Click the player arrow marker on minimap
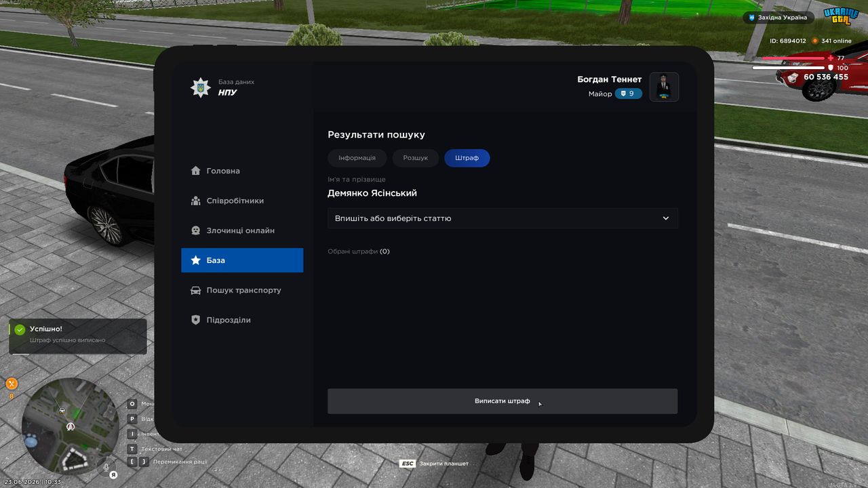Image resolution: width=868 pixels, height=488 pixels. tap(71, 427)
